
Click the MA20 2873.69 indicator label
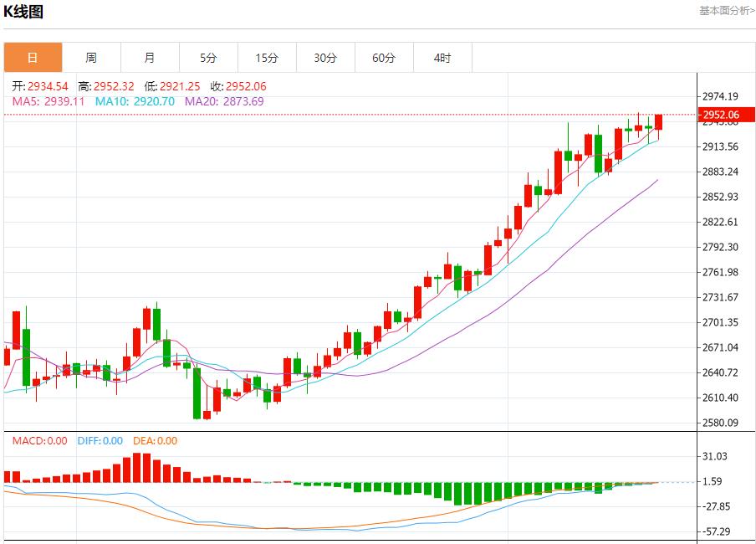pyautogui.click(x=224, y=101)
